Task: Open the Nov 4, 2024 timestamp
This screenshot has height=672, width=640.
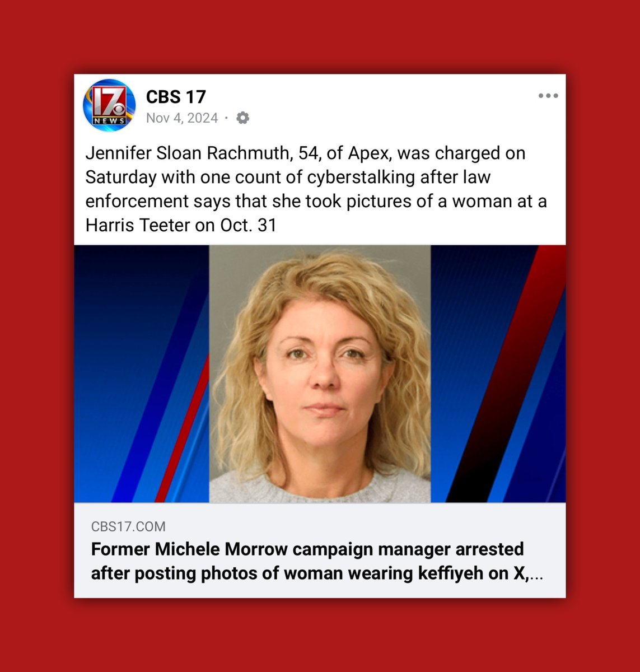Action: pyautogui.click(x=182, y=118)
